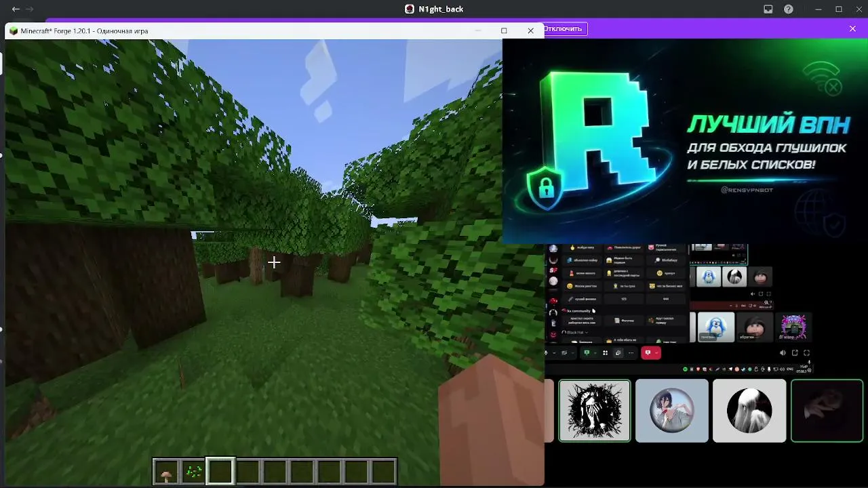
Task: Open the VPN advertisement banner with R logo
Action: coord(685,140)
